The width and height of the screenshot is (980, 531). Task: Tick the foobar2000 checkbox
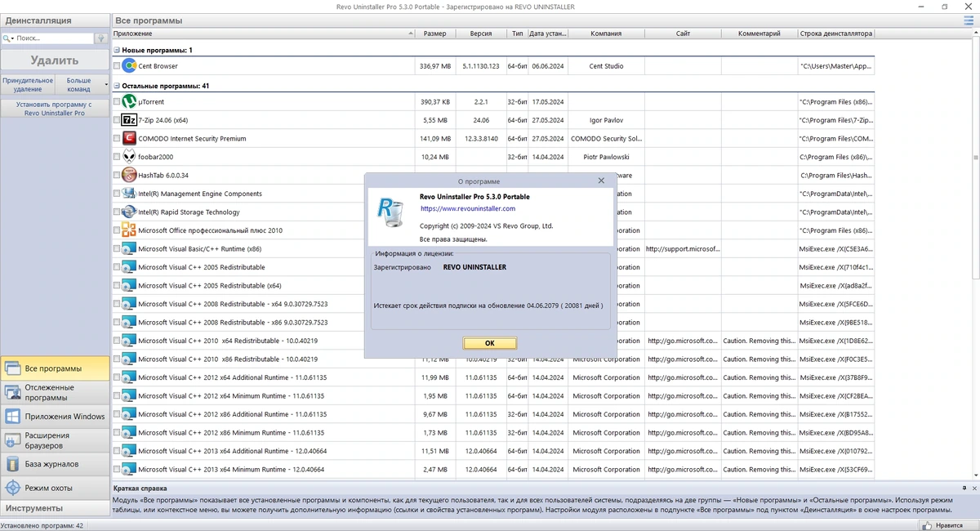pyautogui.click(x=117, y=158)
